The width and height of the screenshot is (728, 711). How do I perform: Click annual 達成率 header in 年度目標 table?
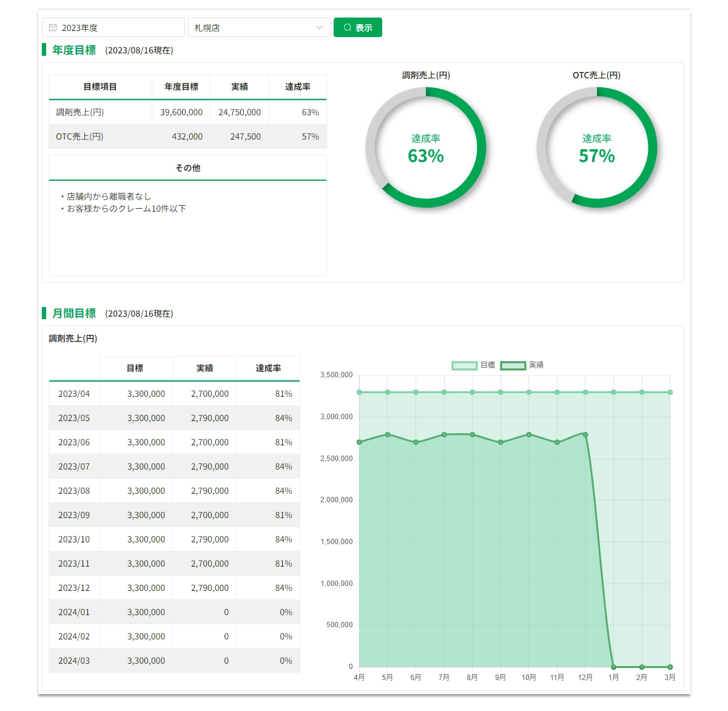click(298, 87)
